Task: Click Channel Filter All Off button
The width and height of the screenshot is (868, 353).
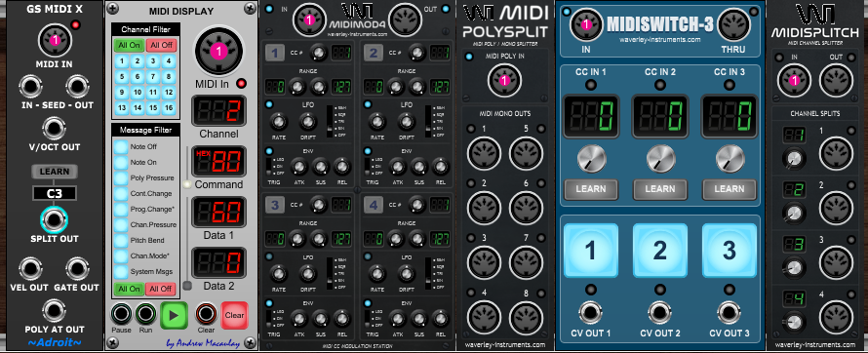Action: [x=161, y=45]
